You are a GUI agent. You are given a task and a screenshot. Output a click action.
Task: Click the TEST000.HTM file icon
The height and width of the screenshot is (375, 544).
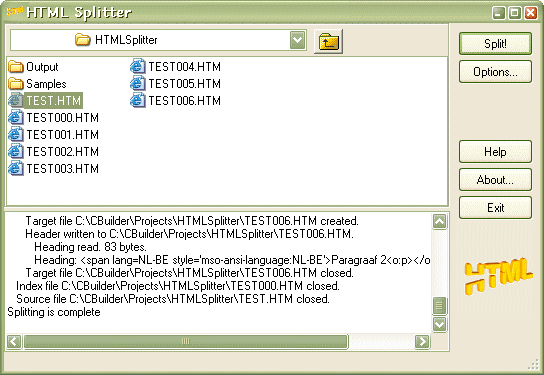(16, 117)
